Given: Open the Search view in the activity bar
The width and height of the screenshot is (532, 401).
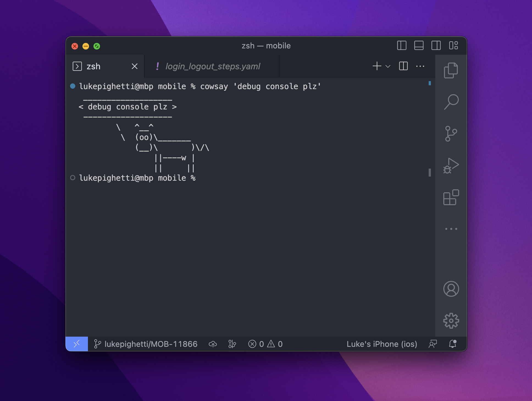Looking at the screenshot, I should (451, 102).
